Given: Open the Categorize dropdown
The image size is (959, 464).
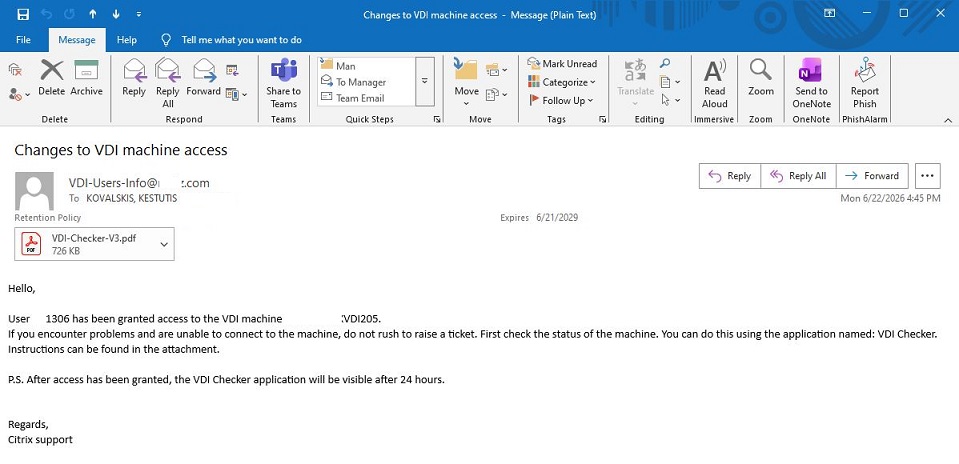Looking at the screenshot, I should point(561,82).
